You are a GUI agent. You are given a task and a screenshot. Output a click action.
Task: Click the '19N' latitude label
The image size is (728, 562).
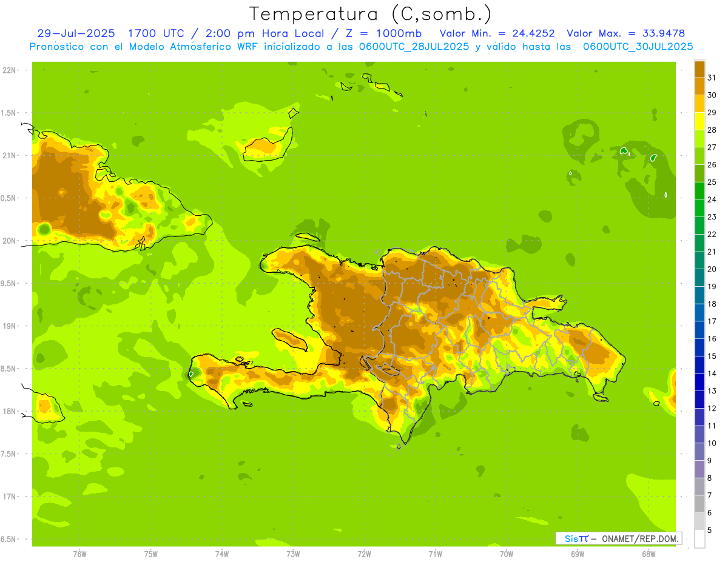(x=8, y=326)
